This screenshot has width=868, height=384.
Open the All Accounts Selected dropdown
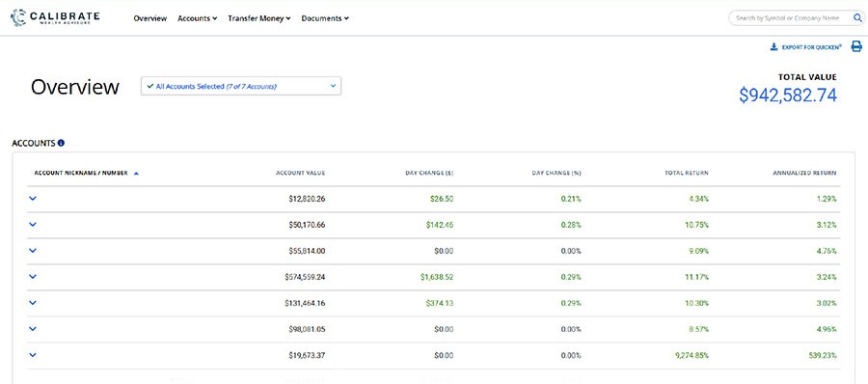pos(241,87)
